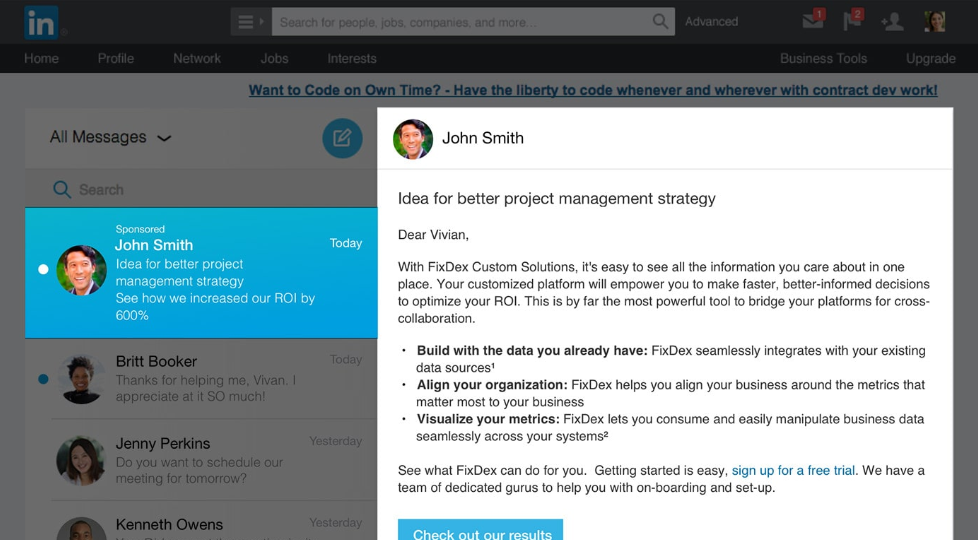The image size is (978, 540).
Task: Click the add connections icon
Action: (x=893, y=22)
